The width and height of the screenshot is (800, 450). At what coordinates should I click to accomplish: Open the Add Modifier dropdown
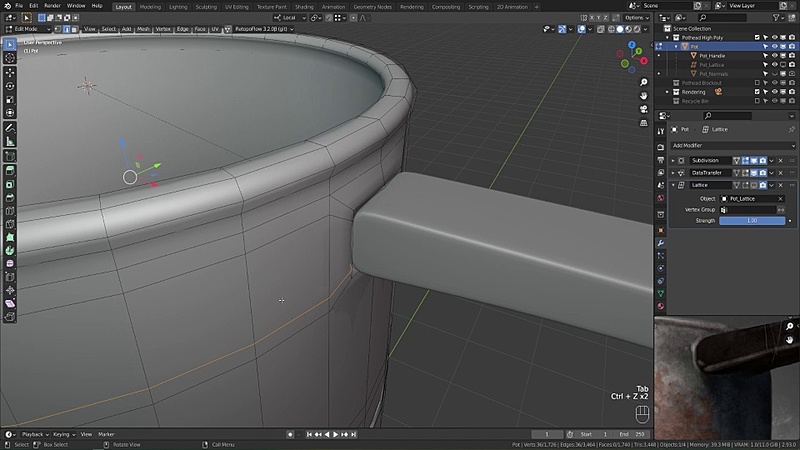[x=733, y=145]
